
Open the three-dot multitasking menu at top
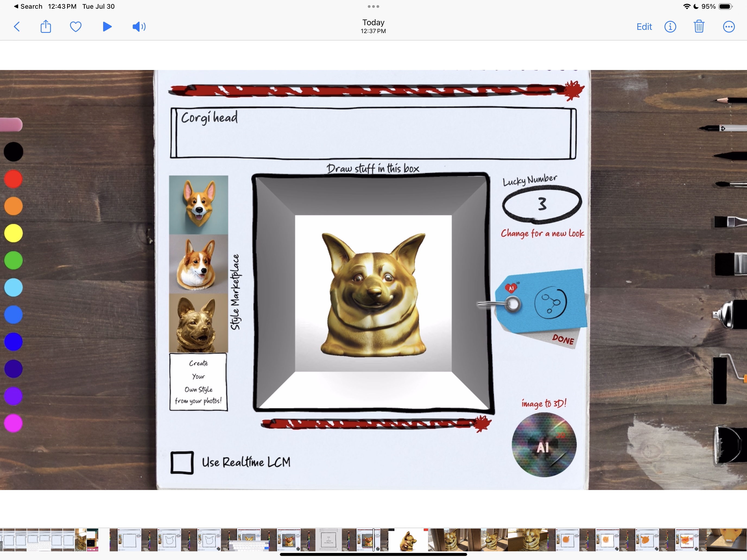coord(373,7)
